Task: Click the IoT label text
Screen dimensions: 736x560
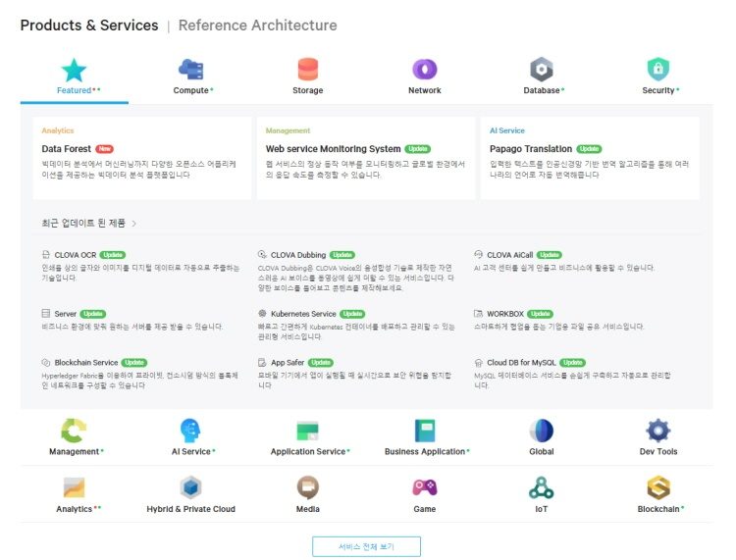Action: (x=541, y=509)
